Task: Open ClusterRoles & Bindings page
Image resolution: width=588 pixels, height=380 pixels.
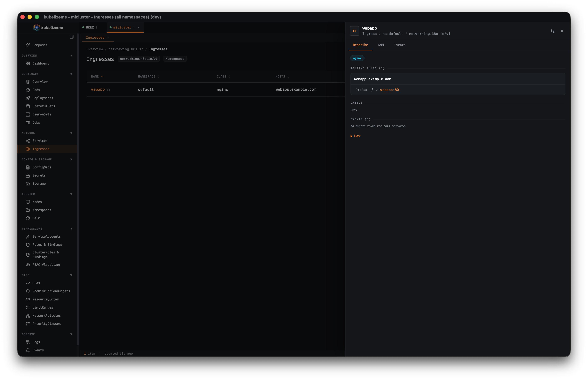Action: [46, 255]
